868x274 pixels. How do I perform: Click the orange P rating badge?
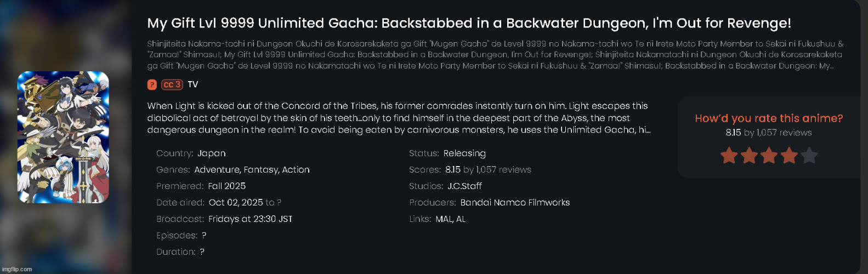click(x=152, y=85)
